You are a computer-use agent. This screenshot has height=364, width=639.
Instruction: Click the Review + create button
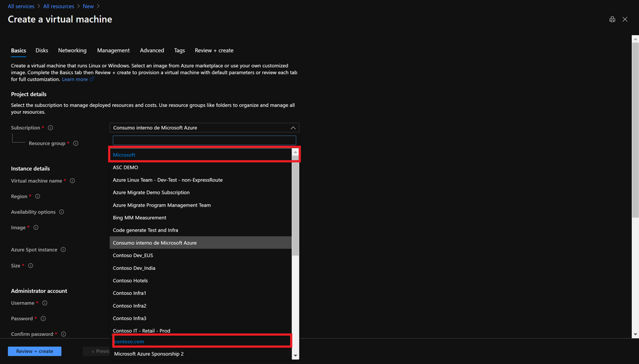pos(35,351)
